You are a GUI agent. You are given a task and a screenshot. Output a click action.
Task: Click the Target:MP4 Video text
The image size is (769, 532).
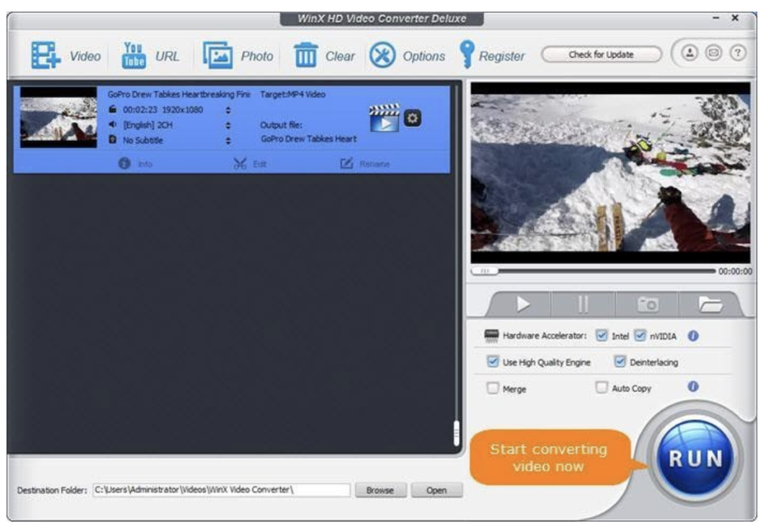click(x=293, y=95)
